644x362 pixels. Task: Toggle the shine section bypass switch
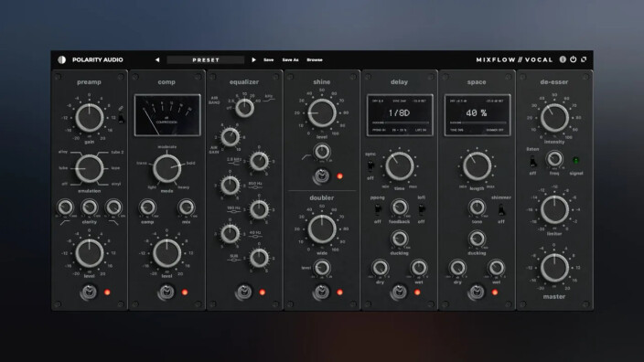click(321, 176)
